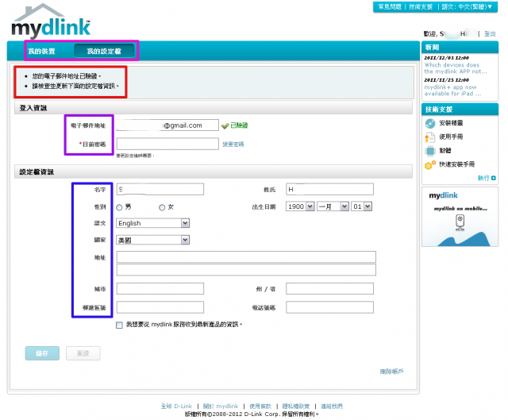Select the male (男) radio button
508x420 pixels.
pos(119,207)
